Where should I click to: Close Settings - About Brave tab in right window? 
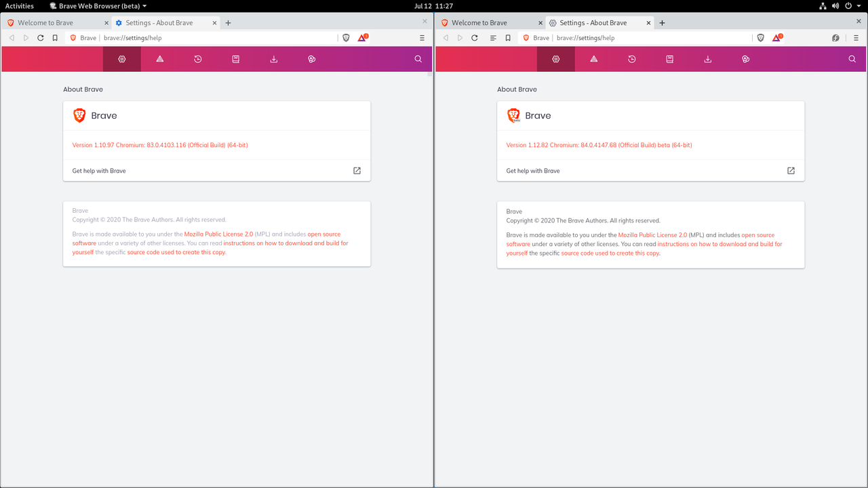[647, 22]
